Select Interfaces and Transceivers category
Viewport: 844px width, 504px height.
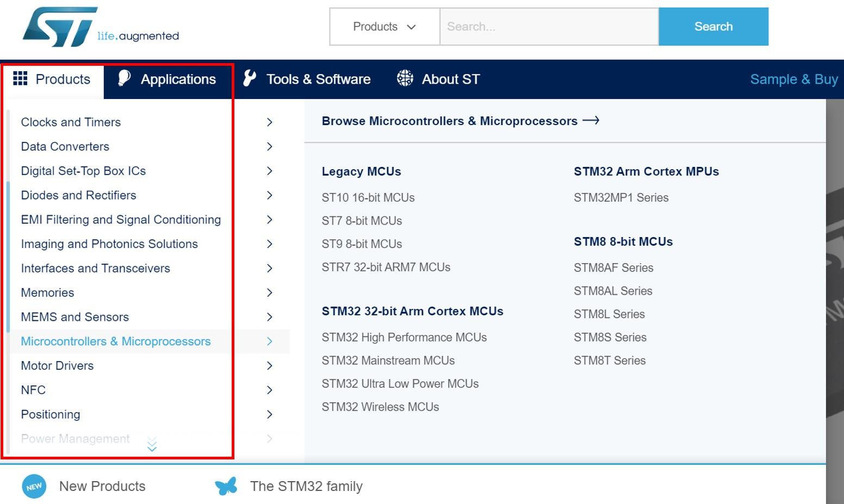click(95, 268)
